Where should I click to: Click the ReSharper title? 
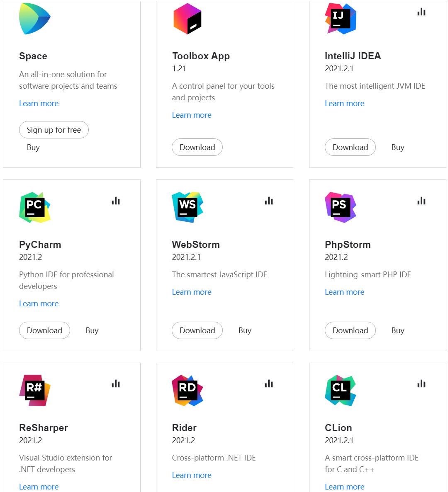(x=44, y=428)
